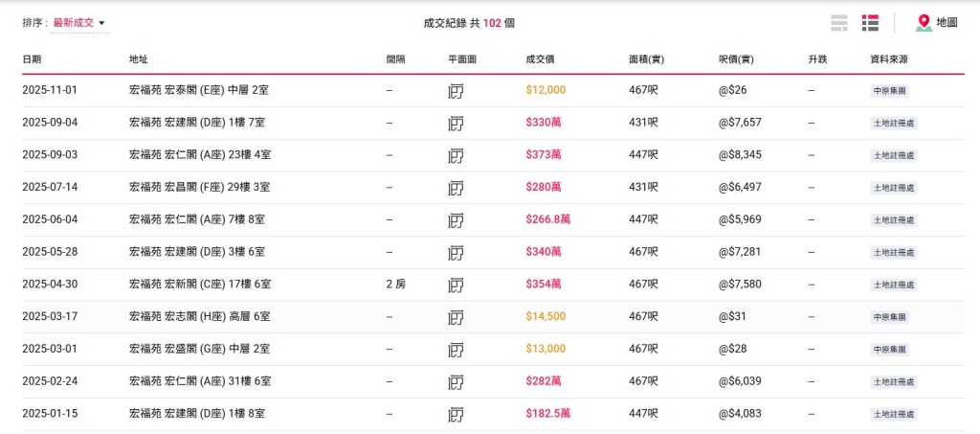
Task: Show floor plan of 宏昌閣 29樓 3室
Action: click(457, 188)
